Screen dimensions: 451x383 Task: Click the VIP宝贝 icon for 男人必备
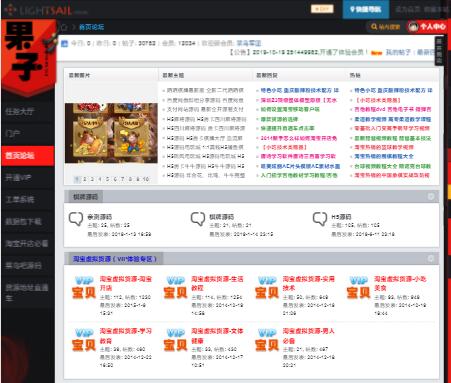(x=267, y=339)
